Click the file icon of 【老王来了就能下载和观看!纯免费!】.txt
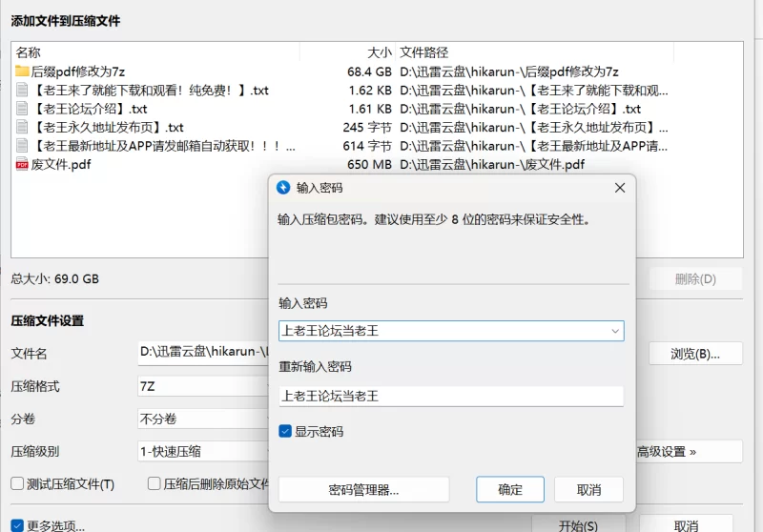The image size is (763, 532). point(22,90)
